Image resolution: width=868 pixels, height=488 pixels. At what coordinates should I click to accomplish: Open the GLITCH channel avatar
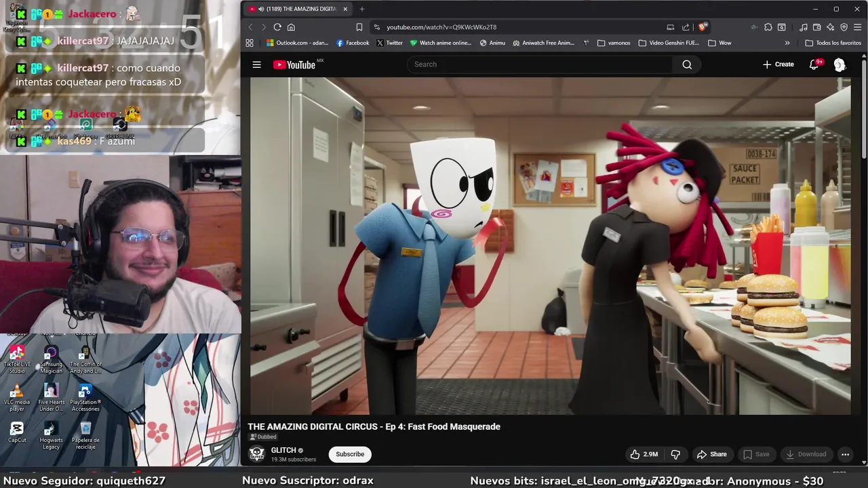pos(256,454)
